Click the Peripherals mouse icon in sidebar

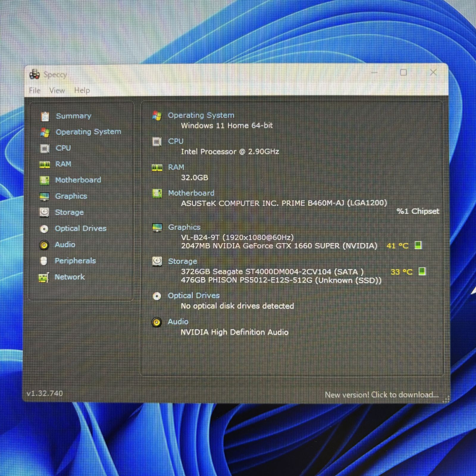(x=44, y=261)
